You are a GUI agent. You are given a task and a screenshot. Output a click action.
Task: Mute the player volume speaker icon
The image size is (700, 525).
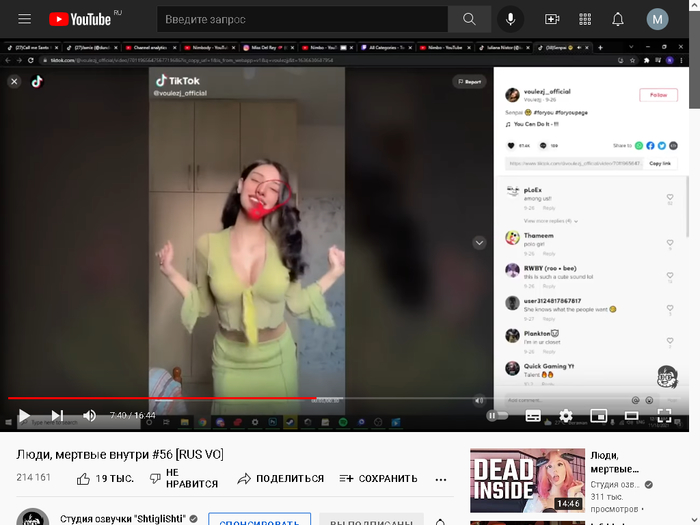(x=89, y=416)
